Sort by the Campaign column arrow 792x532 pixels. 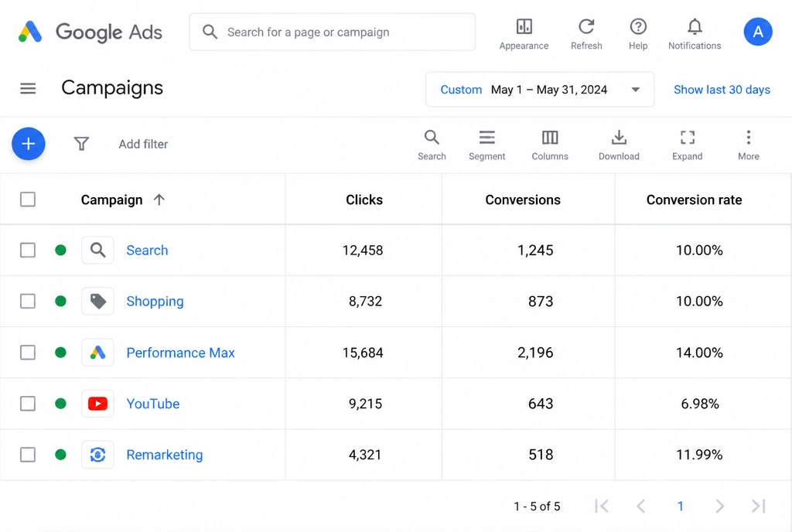[159, 199]
